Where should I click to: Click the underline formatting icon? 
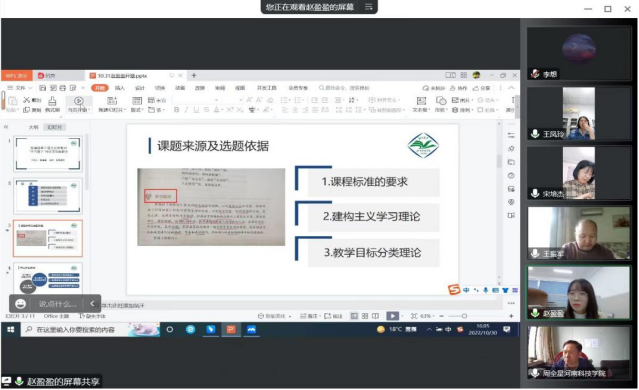tap(196, 110)
